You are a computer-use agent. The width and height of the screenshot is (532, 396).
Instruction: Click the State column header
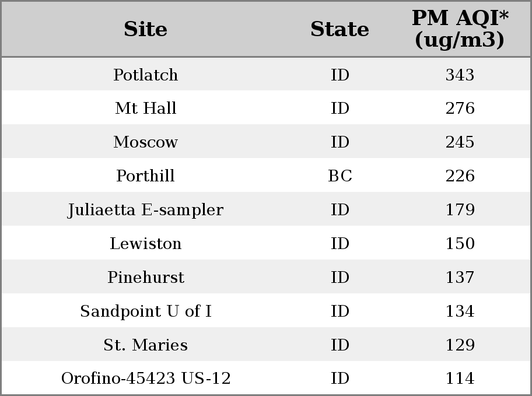pyautogui.click(x=339, y=29)
